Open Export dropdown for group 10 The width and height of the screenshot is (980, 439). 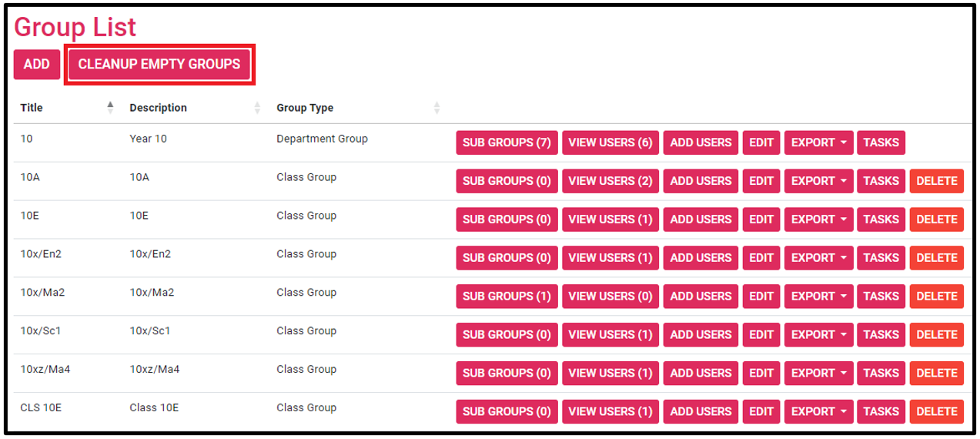(x=818, y=142)
